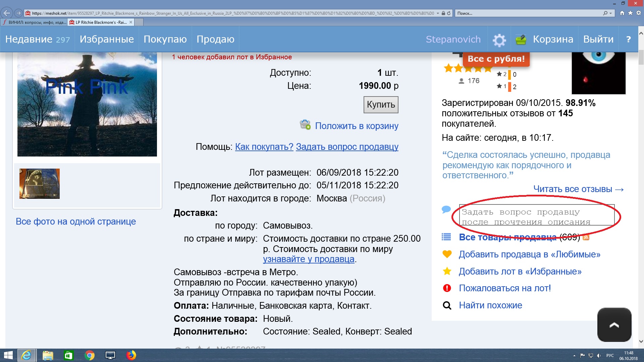Viewport: 644px width, 362px height.
Task: Click the green cart icon by Корзина
Action: (521, 40)
